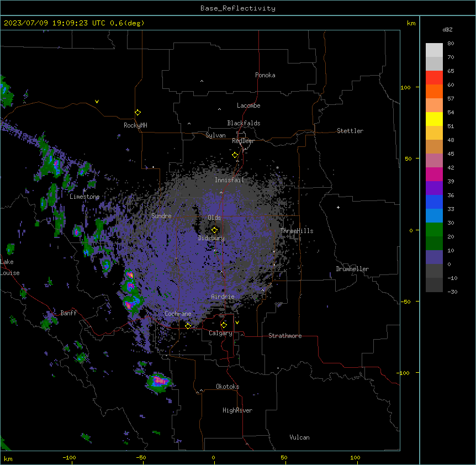The image size is (476, 465).
Task: Select the orange 57–60 dBZ legend swatch
Action: pyautogui.click(x=434, y=91)
